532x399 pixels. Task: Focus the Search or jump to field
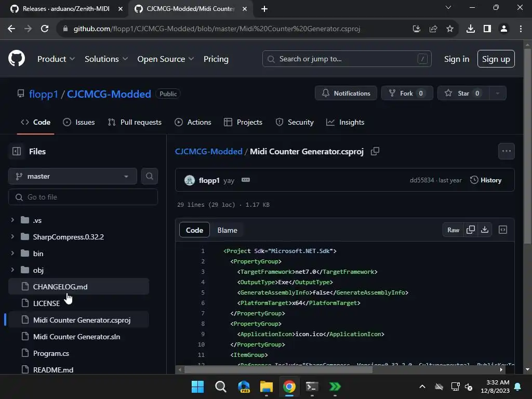347,59
